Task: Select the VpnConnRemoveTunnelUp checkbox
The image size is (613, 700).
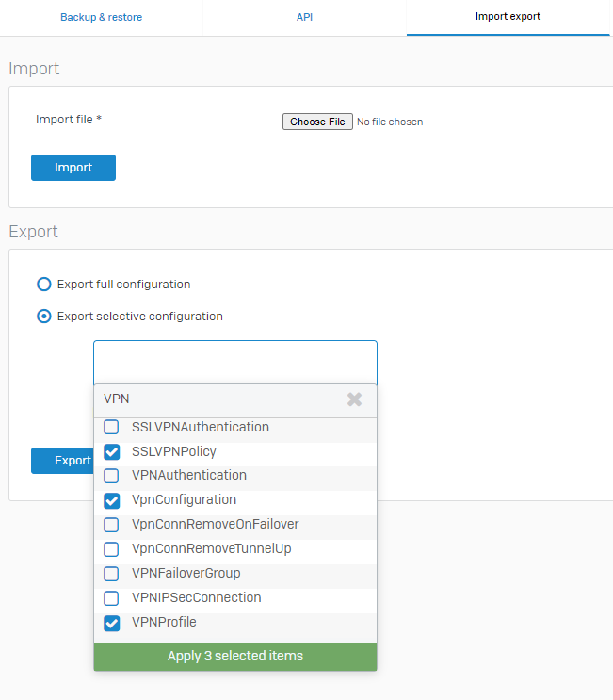Action: click(x=111, y=549)
